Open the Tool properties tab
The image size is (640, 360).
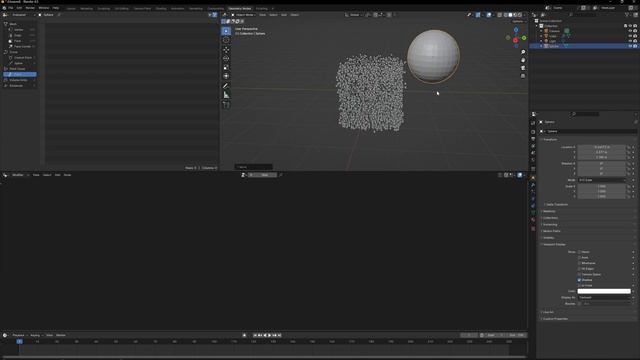(x=533, y=123)
